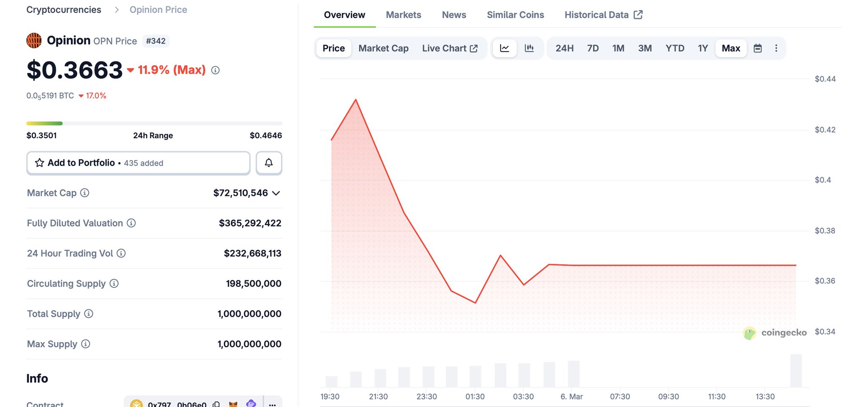Open the chart's three-dot options menu
Image resolution: width=868 pixels, height=407 pixels.
(x=776, y=48)
